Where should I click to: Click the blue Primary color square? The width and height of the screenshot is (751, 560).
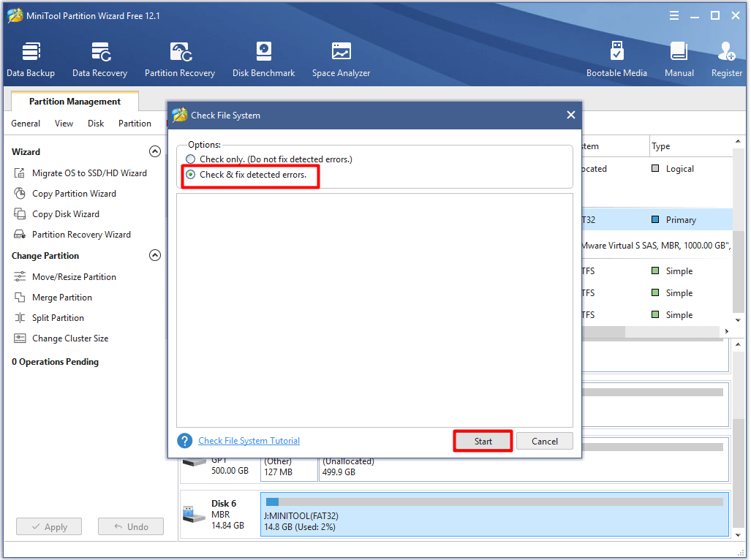click(x=655, y=219)
